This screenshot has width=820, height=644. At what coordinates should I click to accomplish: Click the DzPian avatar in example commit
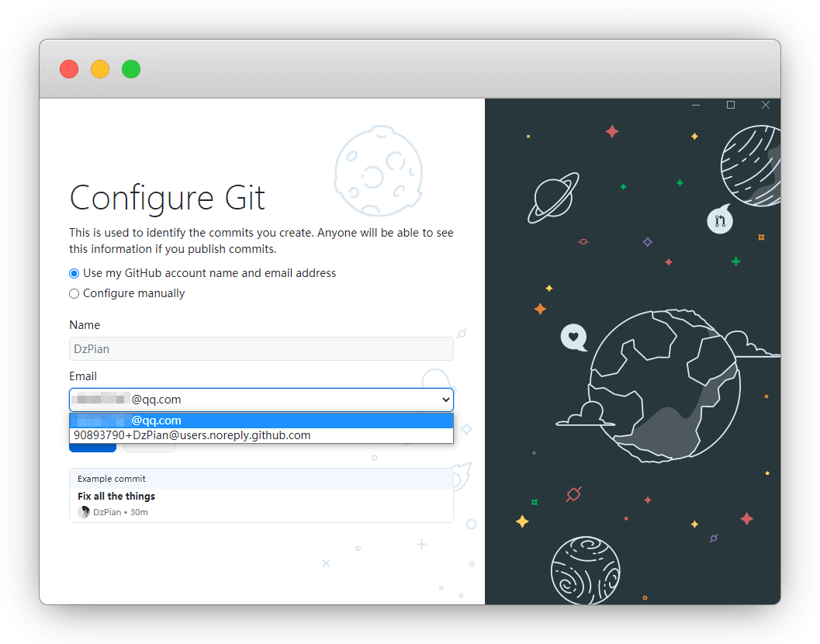(x=84, y=512)
